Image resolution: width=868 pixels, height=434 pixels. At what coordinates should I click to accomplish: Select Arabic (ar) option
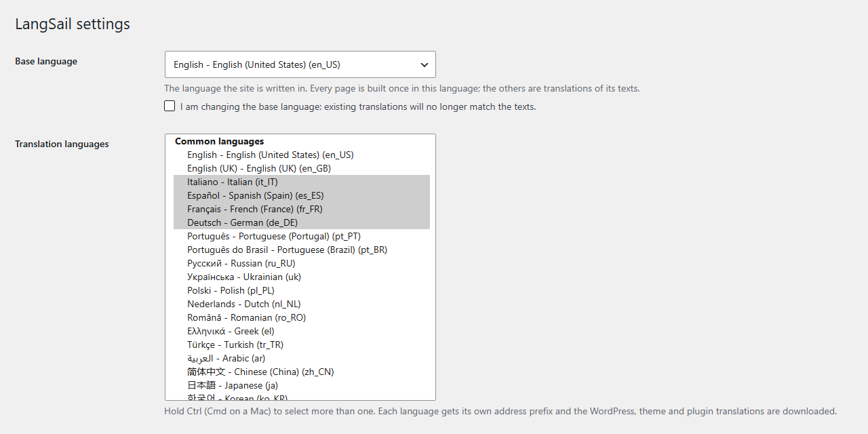302,358
